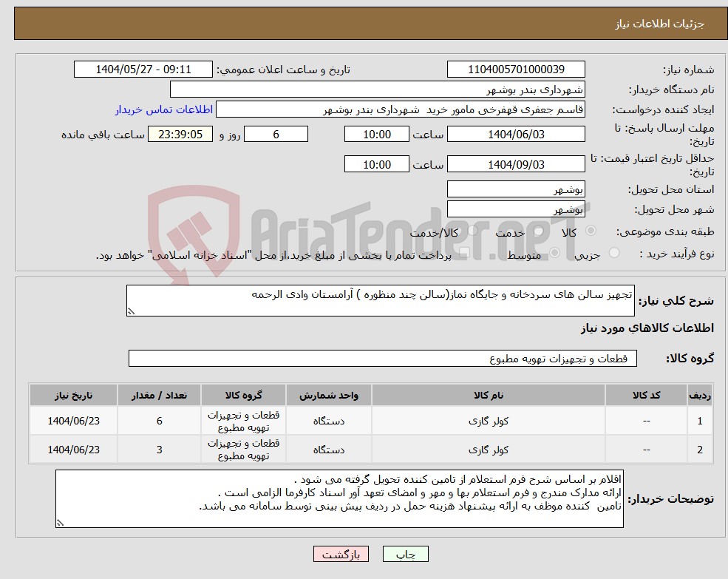The height and width of the screenshot is (579, 728).
Task: Click the buyer notes textarea
Action: coord(339,498)
